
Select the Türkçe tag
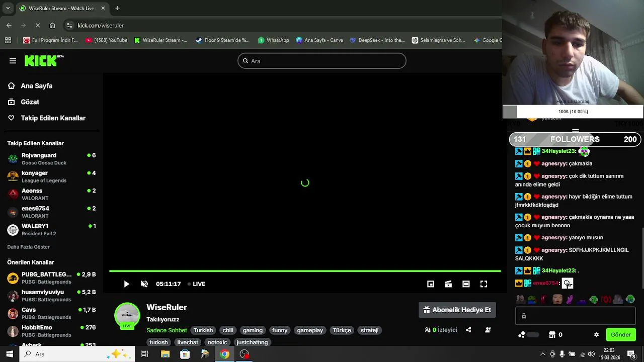coord(342,330)
